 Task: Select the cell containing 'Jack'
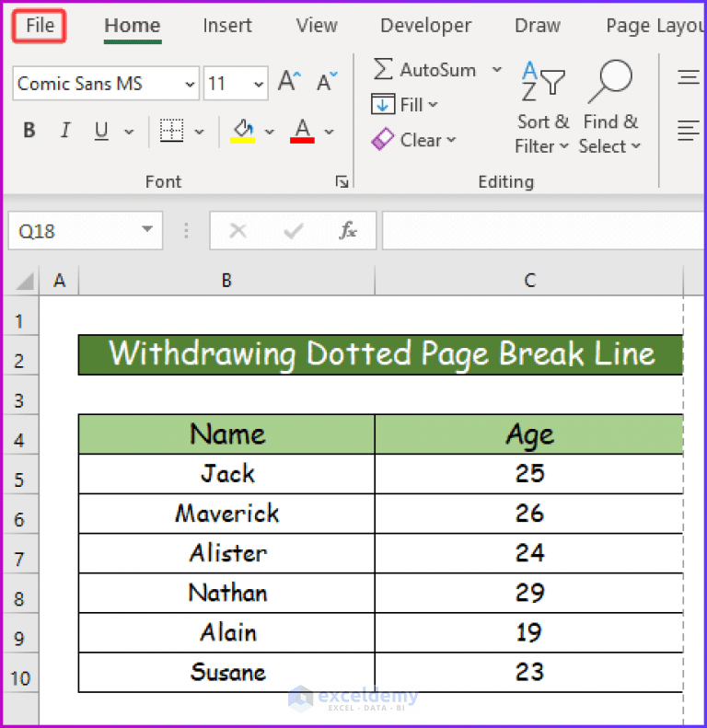pos(226,474)
